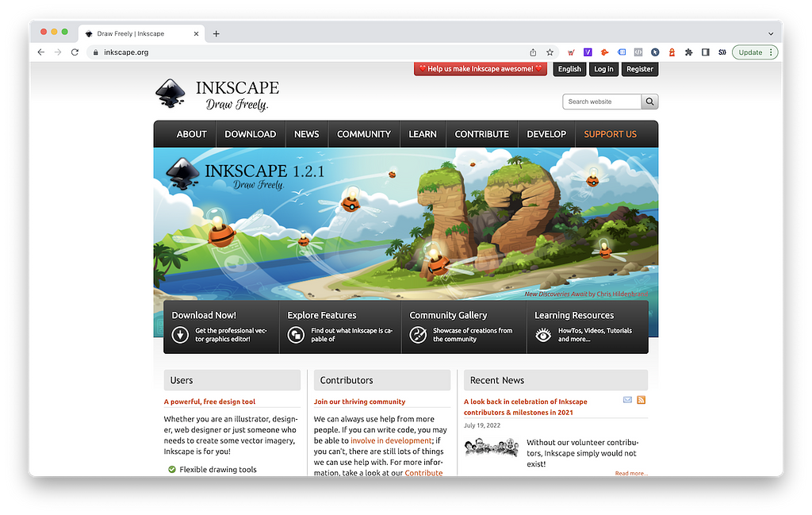Viewport: 812px width, 515px height.
Task: Follow the involve in development link
Action: click(x=391, y=441)
